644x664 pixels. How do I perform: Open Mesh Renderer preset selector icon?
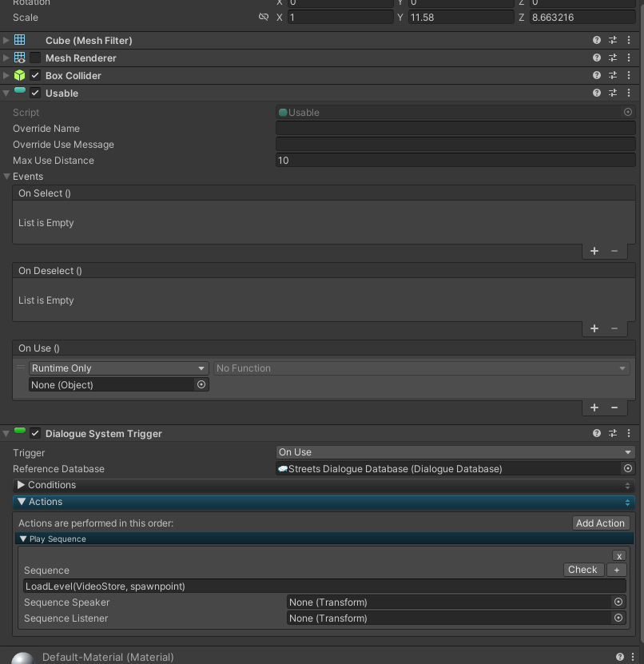tap(613, 58)
